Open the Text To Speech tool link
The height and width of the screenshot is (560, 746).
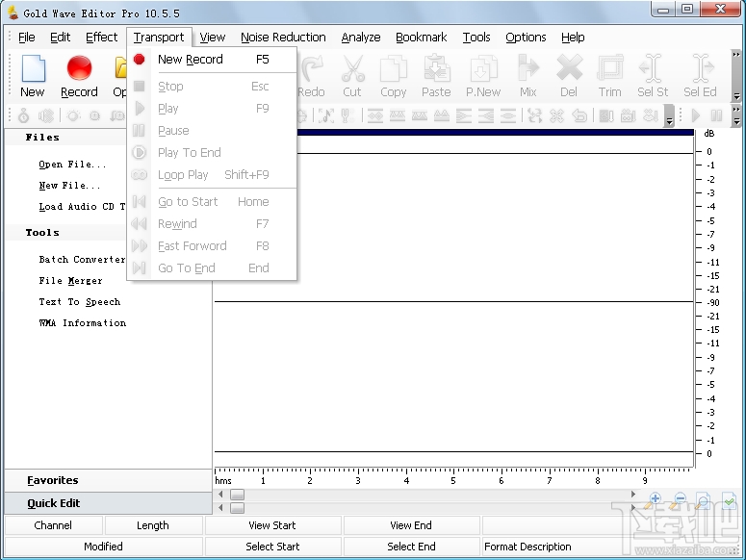tap(80, 302)
